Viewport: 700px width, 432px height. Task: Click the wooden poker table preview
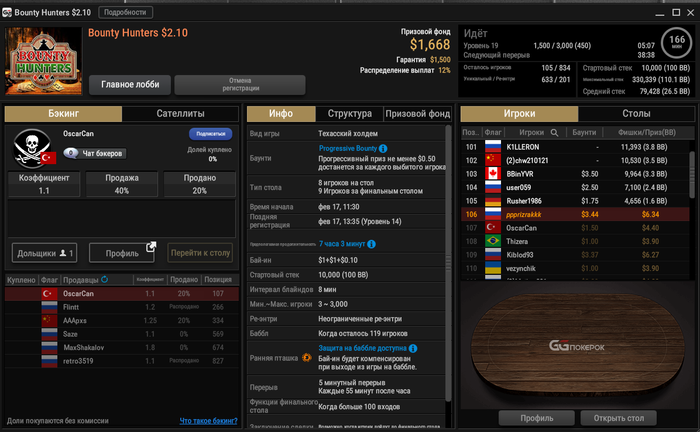point(577,345)
